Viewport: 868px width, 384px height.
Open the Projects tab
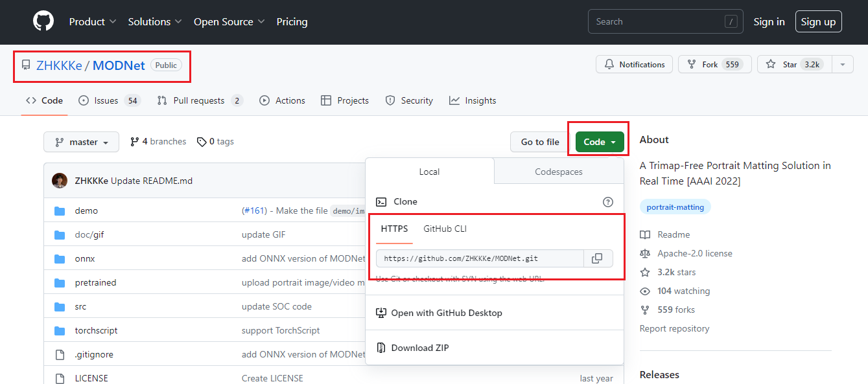tap(344, 100)
